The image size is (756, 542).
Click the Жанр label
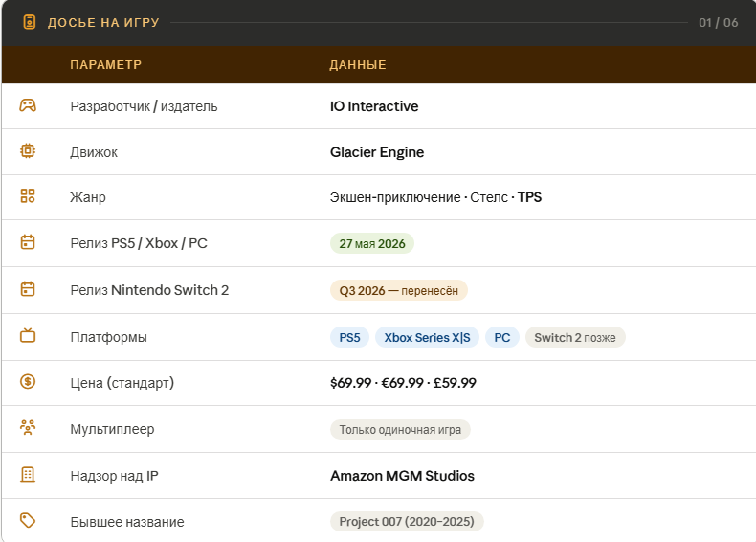click(x=88, y=197)
